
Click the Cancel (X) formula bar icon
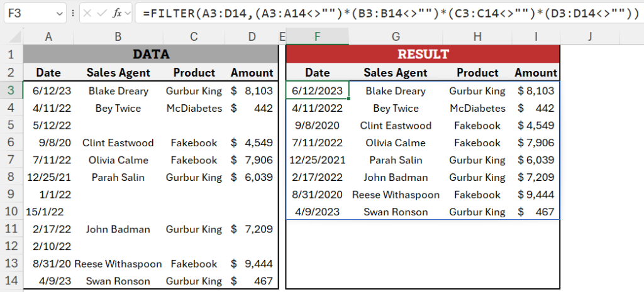[x=87, y=13]
